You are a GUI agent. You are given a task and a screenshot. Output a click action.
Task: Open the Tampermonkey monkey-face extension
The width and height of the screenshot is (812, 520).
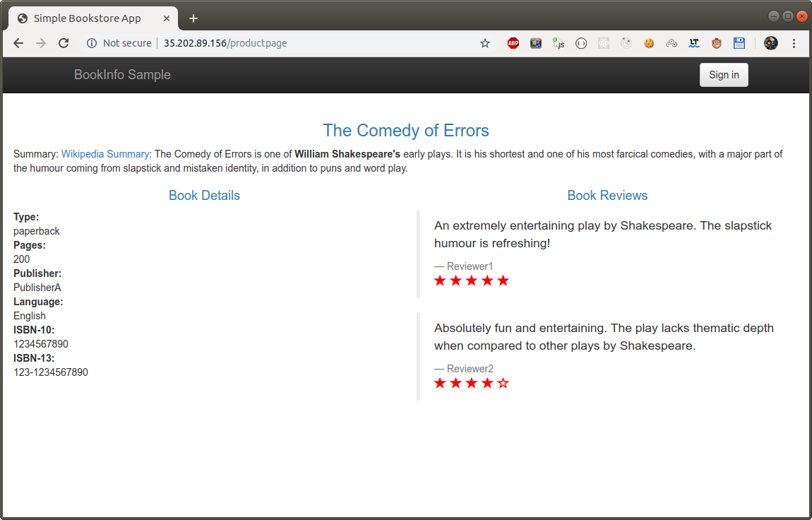[x=717, y=44]
